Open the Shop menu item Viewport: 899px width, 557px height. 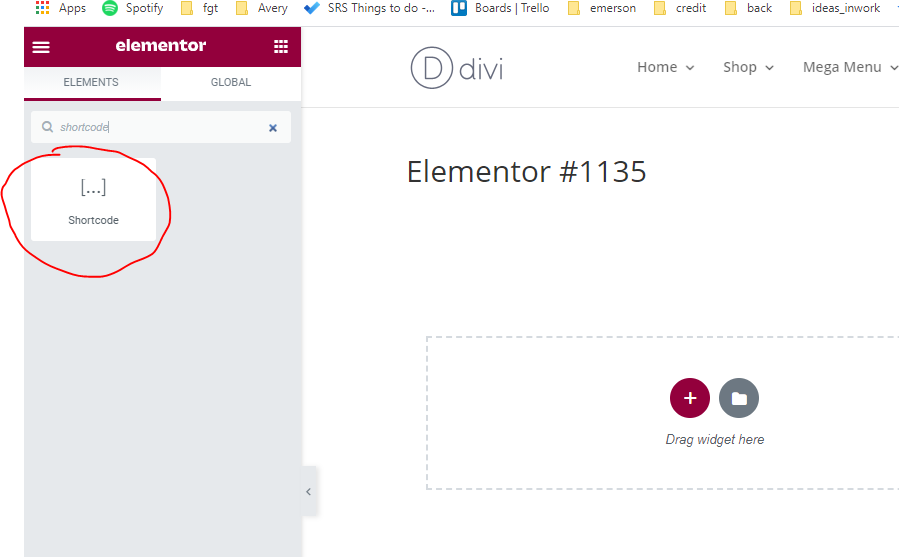740,67
